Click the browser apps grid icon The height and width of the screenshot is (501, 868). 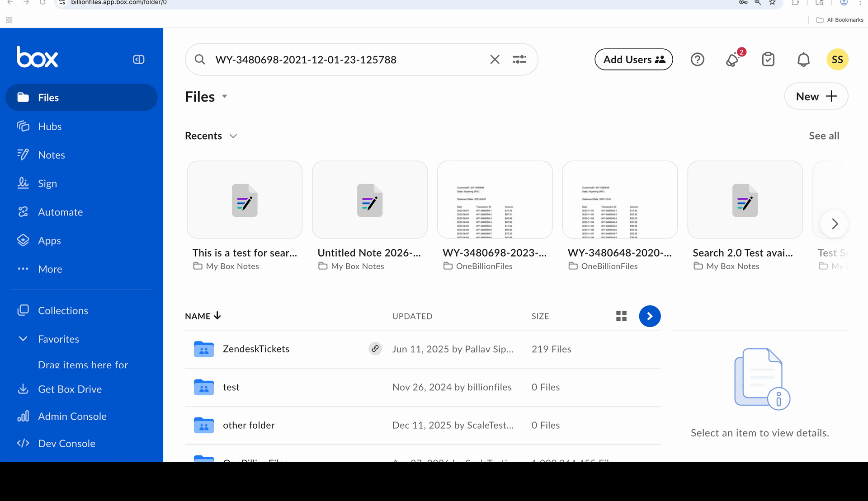point(9,20)
